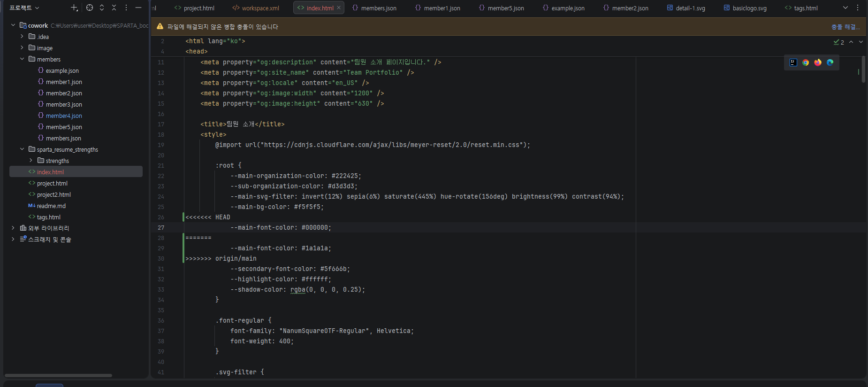Open the page in Firefox browser
This screenshot has width=868, height=387.
(818, 62)
